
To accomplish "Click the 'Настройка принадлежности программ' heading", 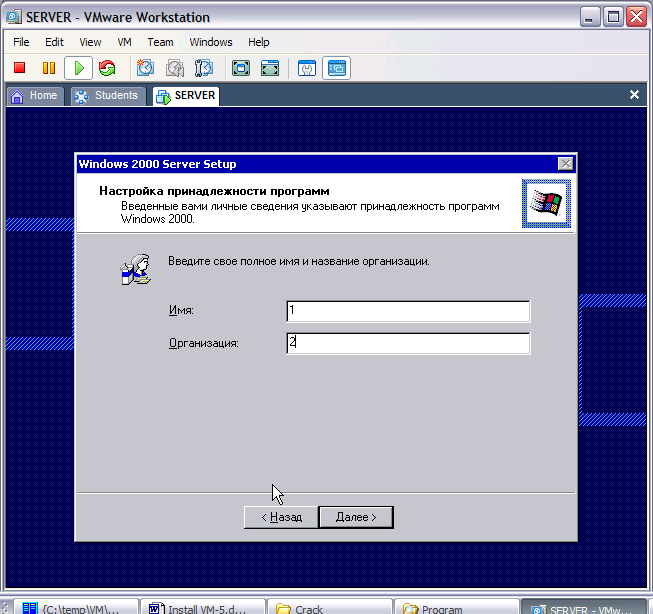I will click(x=214, y=191).
